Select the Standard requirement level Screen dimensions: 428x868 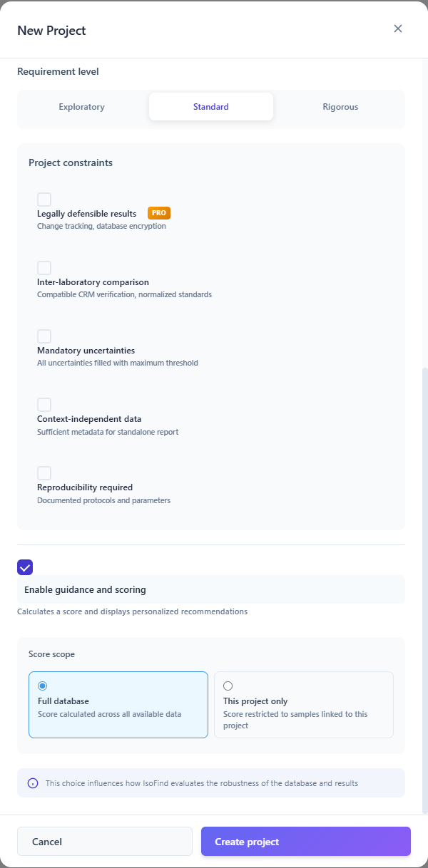[210, 106]
